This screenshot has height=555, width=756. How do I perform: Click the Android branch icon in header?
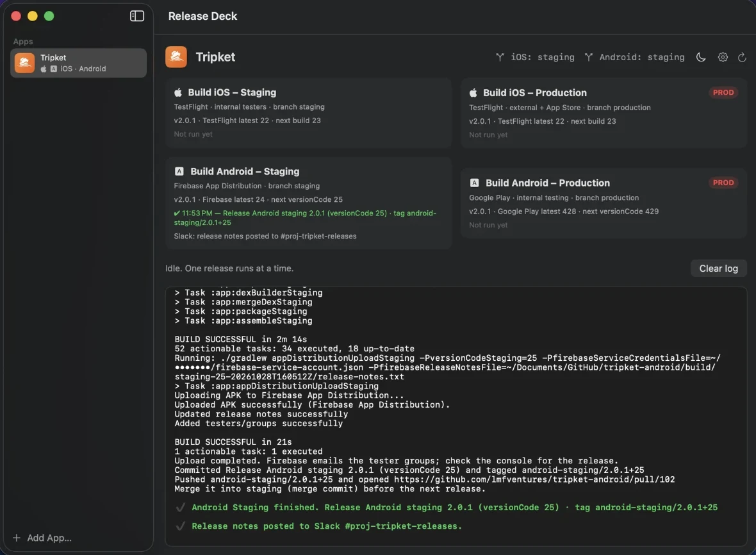point(589,57)
